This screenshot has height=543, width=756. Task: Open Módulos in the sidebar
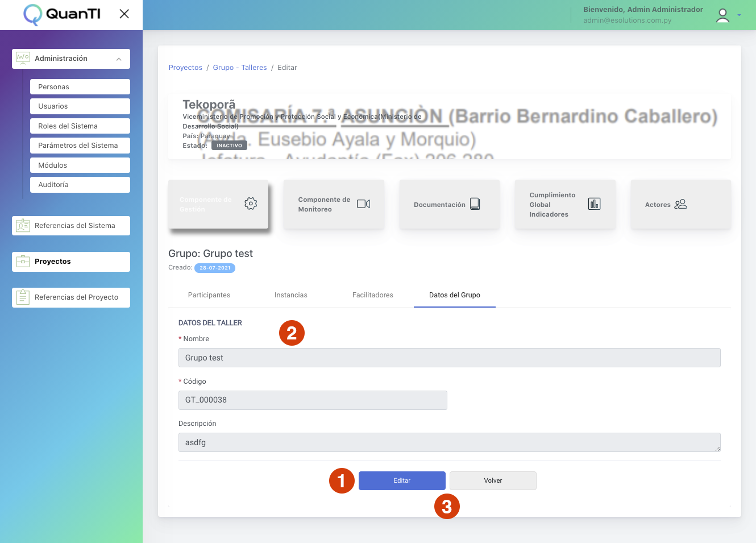coord(80,165)
